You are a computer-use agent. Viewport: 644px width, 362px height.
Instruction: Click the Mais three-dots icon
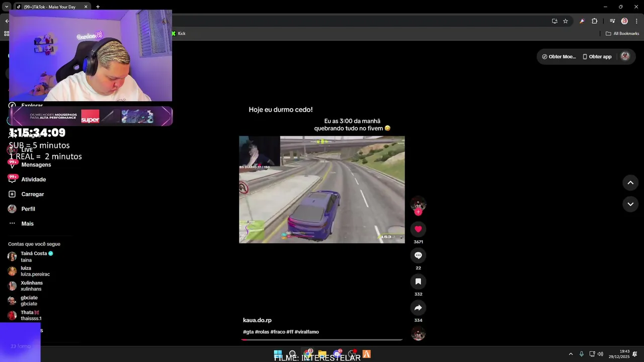pyautogui.click(x=12, y=223)
